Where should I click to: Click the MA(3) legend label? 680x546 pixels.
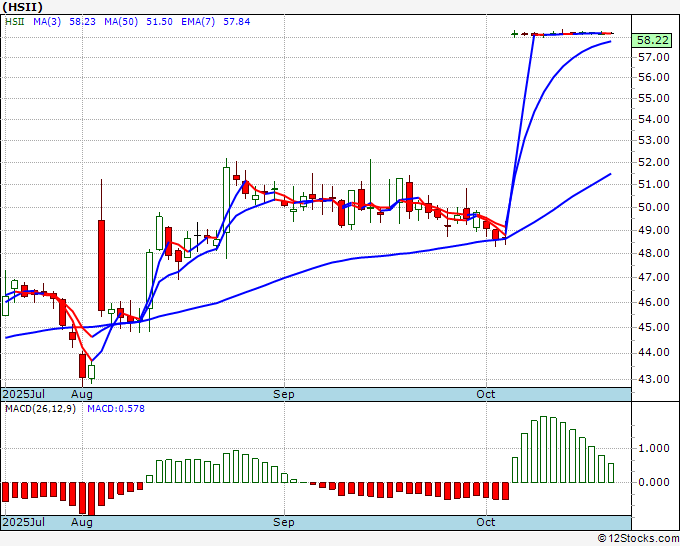[47, 22]
